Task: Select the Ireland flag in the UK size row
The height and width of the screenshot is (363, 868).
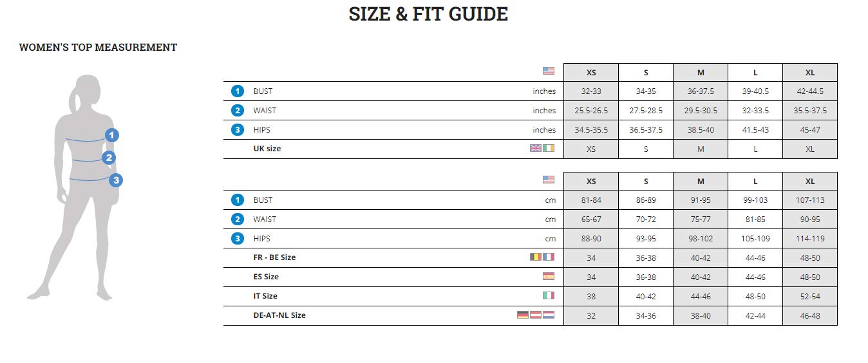Action: 548,148
